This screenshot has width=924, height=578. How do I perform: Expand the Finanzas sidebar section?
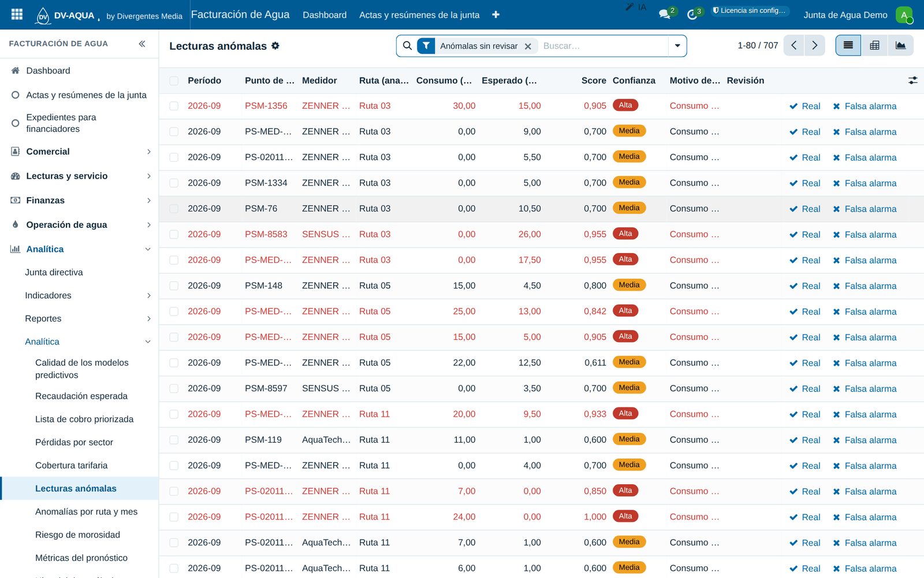pos(79,200)
